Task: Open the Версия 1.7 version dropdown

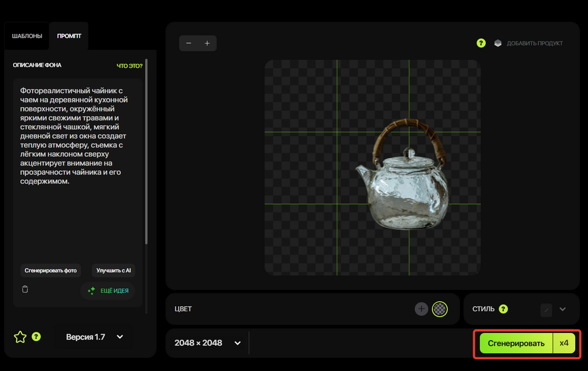Action: (x=95, y=337)
